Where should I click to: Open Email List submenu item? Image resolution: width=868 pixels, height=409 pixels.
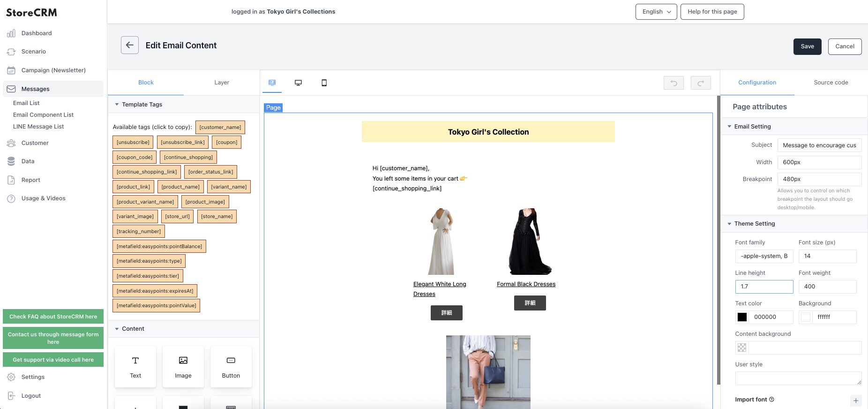click(x=26, y=103)
